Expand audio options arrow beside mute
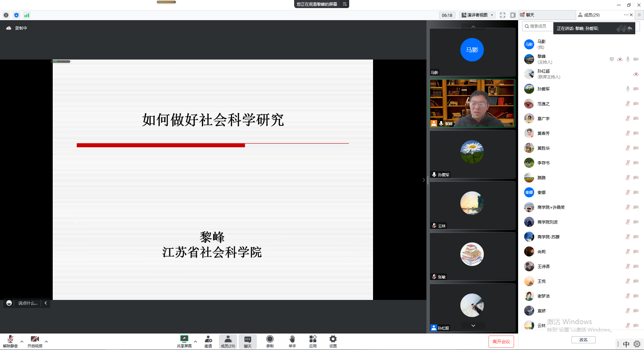This screenshot has width=644, height=350. click(22, 342)
